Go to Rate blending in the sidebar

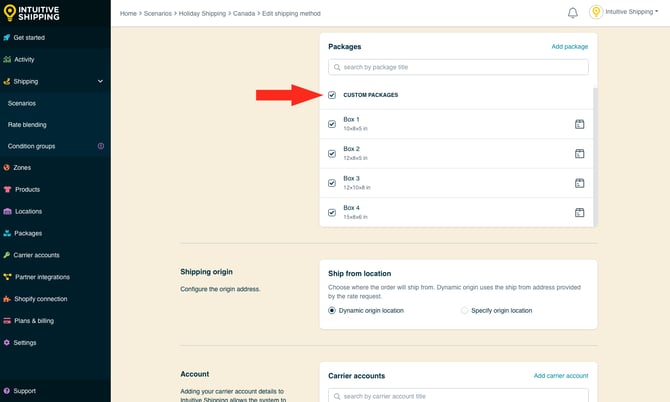(x=27, y=125)
